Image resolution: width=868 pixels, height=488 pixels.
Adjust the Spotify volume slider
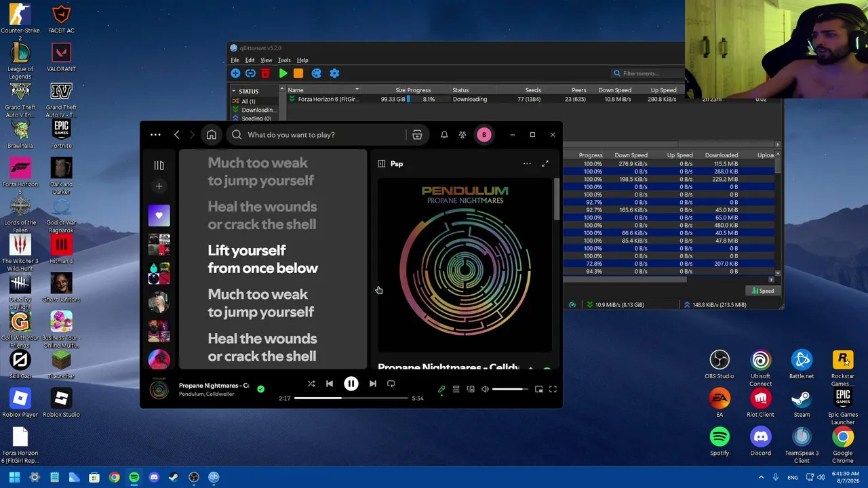(x=510, y=389)
